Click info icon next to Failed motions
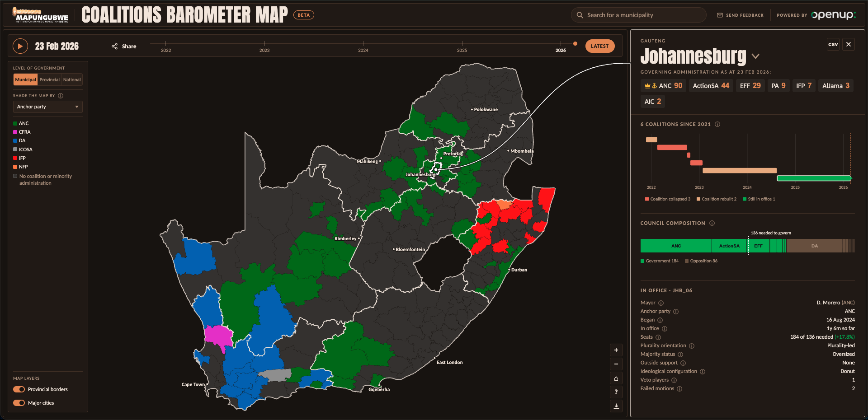 (679, 389)
